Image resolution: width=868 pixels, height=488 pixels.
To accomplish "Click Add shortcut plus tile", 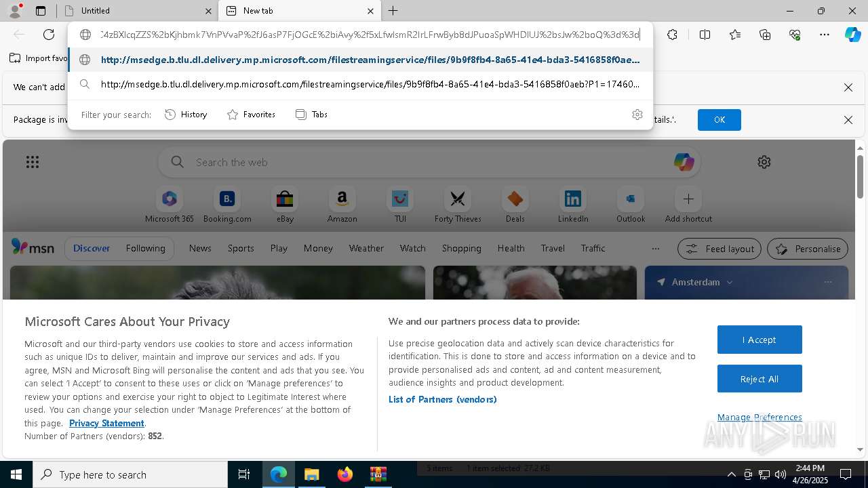I will tap(688, 205).
